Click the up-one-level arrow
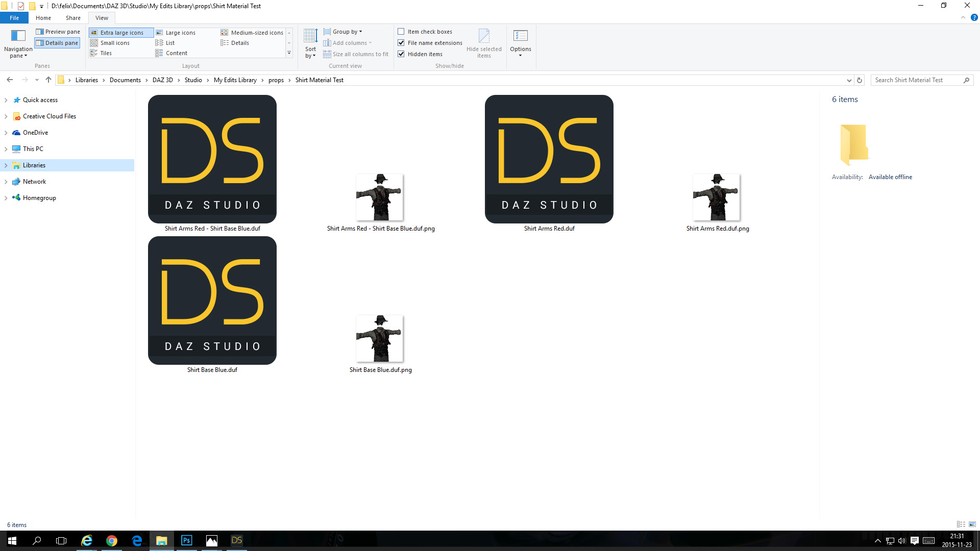Image resolution: width=980 pixels, height=551 pixels. pos(48,80)
